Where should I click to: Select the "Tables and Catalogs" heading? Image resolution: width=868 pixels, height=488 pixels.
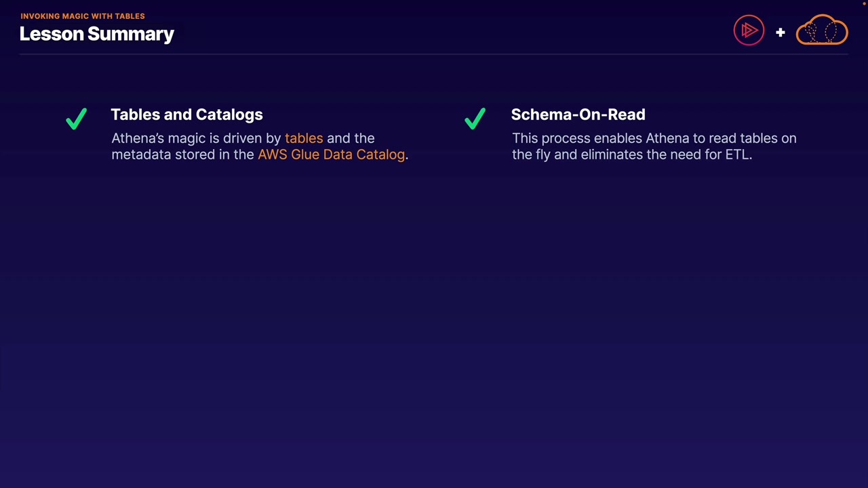(x=186, y=115)
